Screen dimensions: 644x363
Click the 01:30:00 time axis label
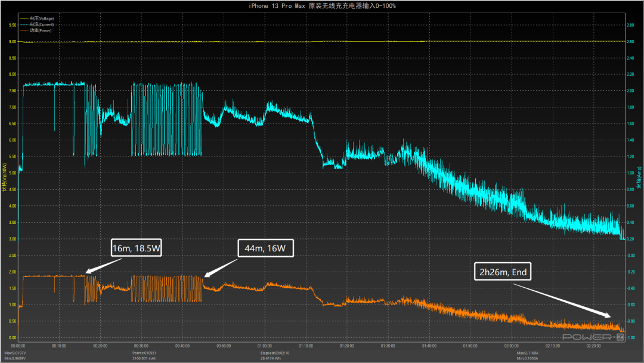pos(388,346)
